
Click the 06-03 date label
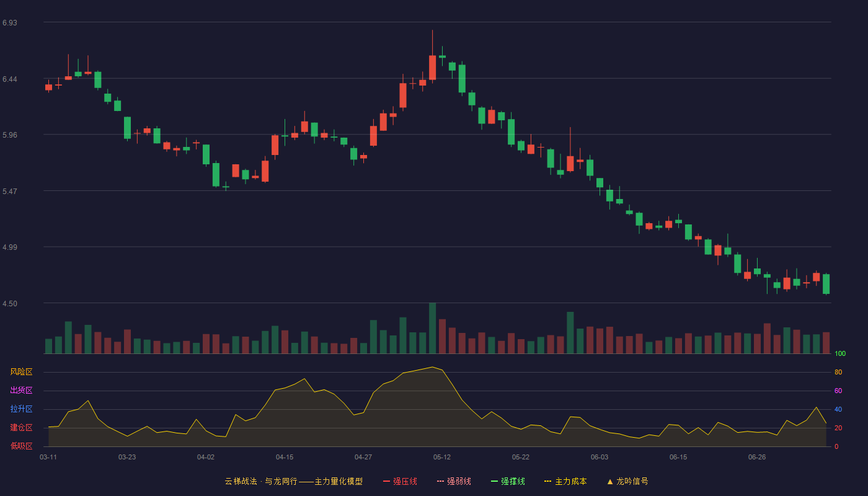coord(600,457)
